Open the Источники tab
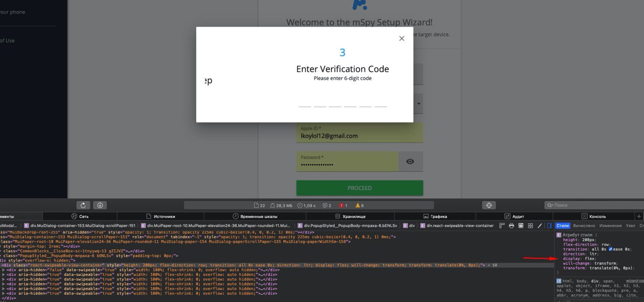The image size is (644, 302). (x=159, y=216)
